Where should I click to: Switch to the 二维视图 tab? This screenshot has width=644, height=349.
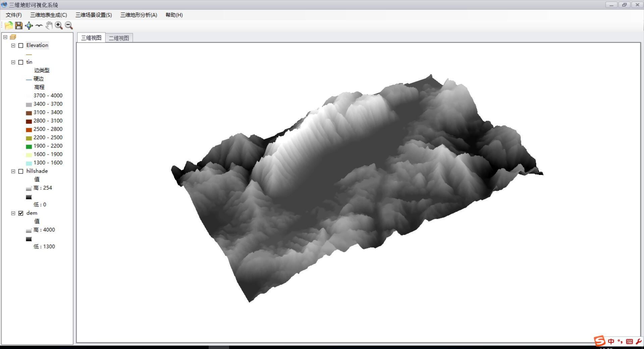click(x=119, y=38)
